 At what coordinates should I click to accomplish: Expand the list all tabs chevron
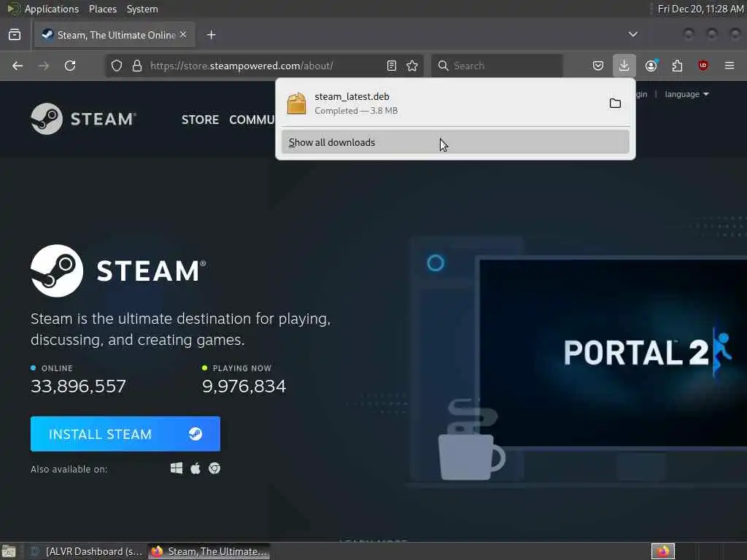pyautogui.click(x=633, y=34)
